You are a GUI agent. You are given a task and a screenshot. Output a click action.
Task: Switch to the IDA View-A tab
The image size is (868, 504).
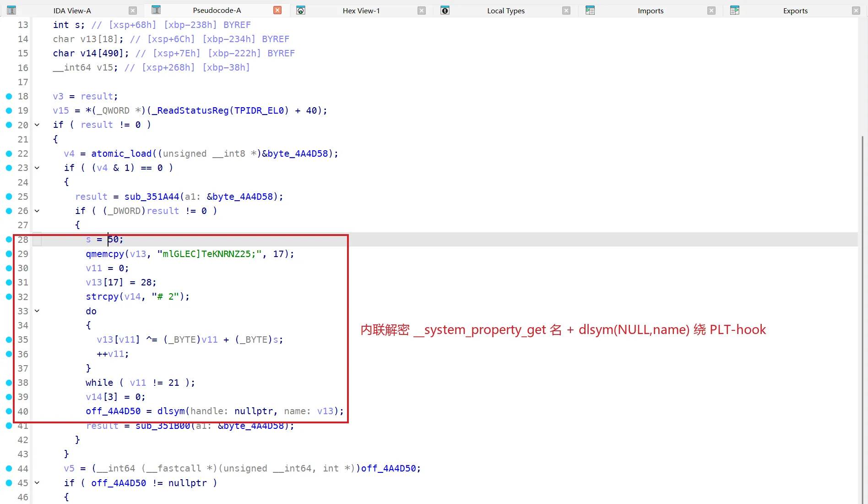(72, 11)
